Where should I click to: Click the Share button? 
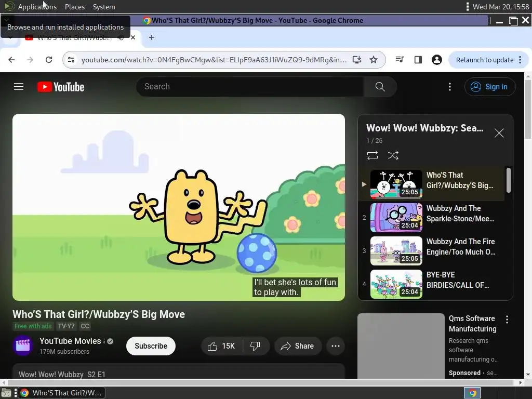pos(297,346)
